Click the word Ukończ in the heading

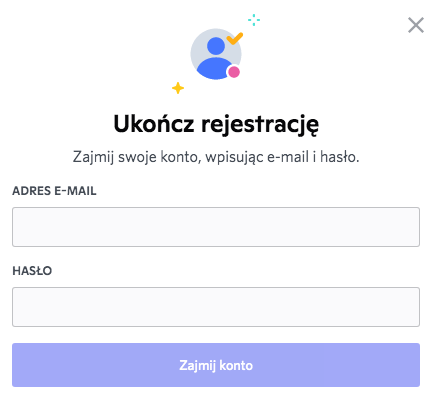pyautogui.click(x=154, y=123)
